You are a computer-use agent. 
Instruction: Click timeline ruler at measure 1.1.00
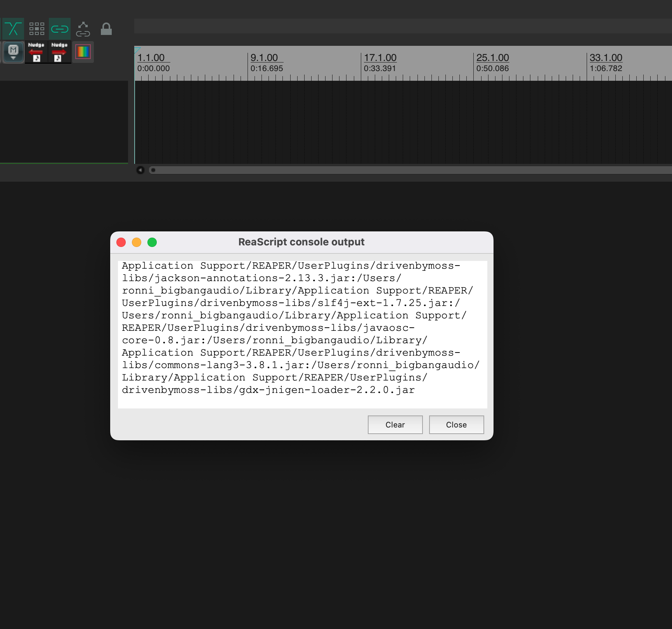point(151,58)
